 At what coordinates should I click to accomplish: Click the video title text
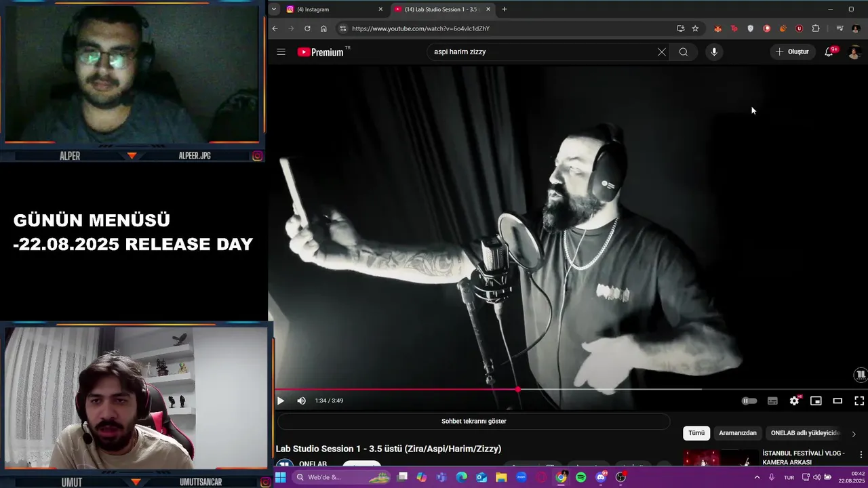[x=389, y=449]
